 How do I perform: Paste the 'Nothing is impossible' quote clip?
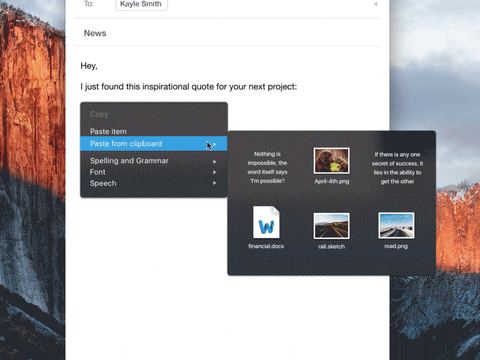click(x=267, y=167)
